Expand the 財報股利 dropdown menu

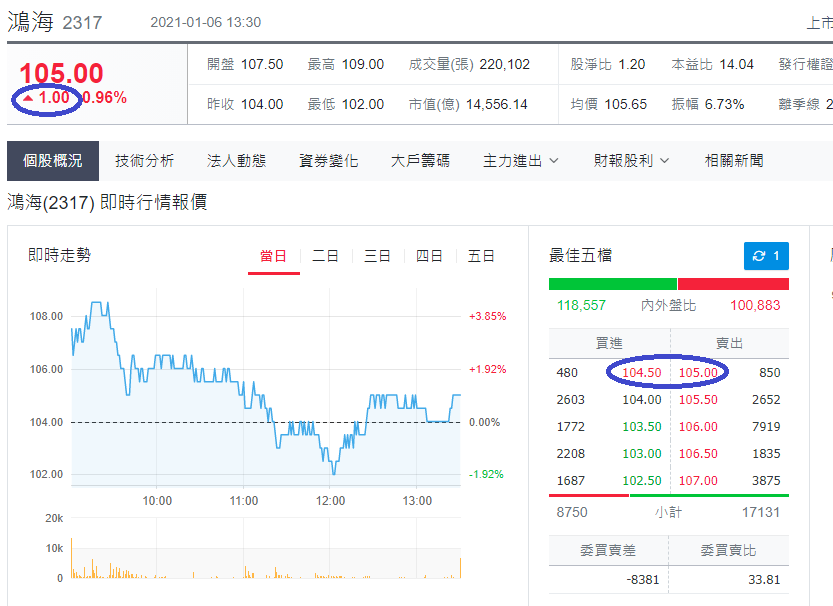coord(631,161)
